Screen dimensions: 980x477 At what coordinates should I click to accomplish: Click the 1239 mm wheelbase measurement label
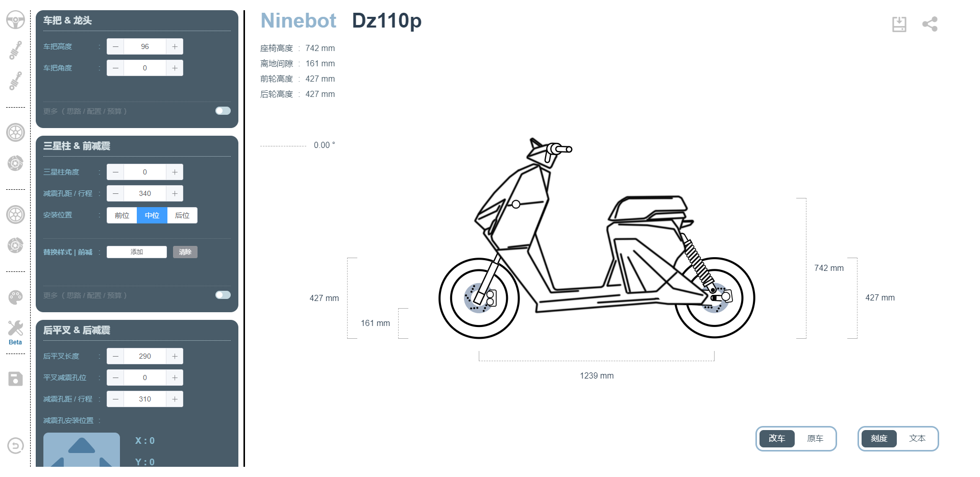click(597, 375)
